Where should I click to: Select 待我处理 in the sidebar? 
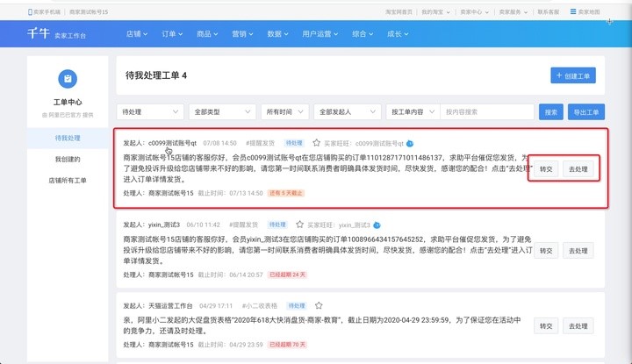68,138
